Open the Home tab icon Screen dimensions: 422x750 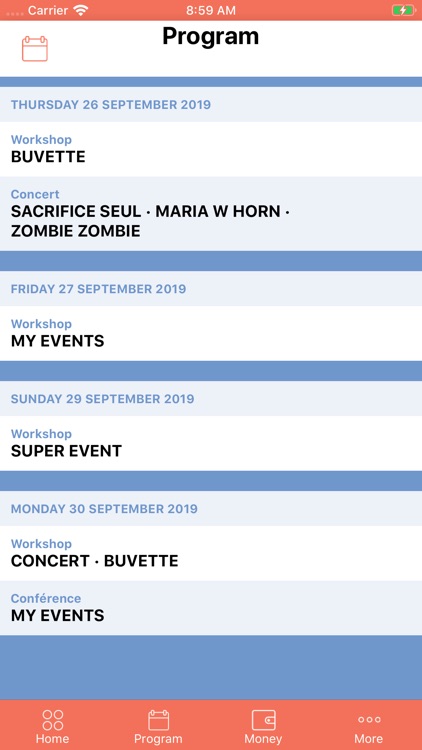pyautogui.click(x=53, y=720)
